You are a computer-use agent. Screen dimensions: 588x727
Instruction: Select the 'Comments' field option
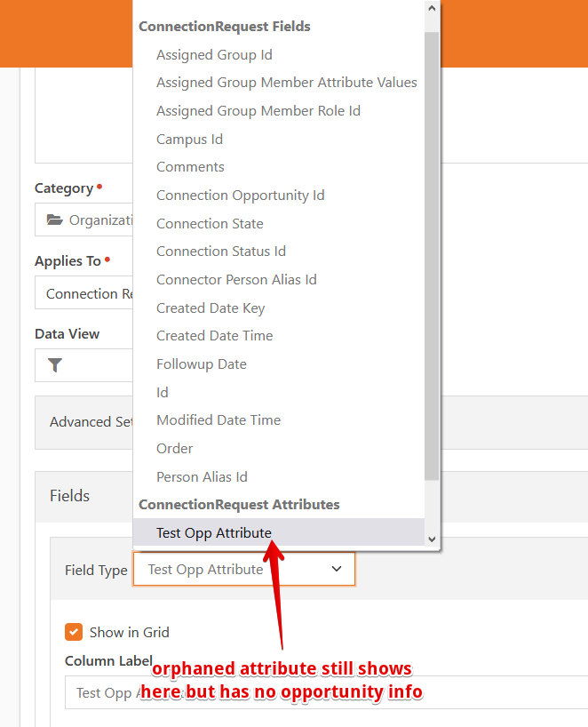tap(279, 167)
